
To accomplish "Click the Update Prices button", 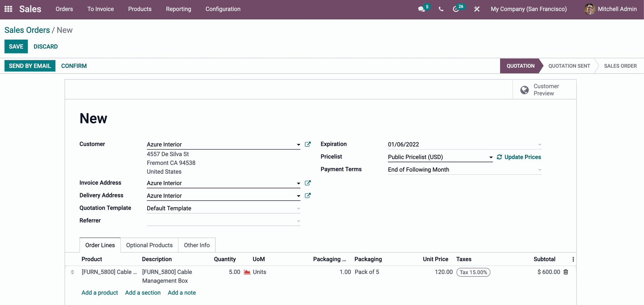I will click(519, 157).
